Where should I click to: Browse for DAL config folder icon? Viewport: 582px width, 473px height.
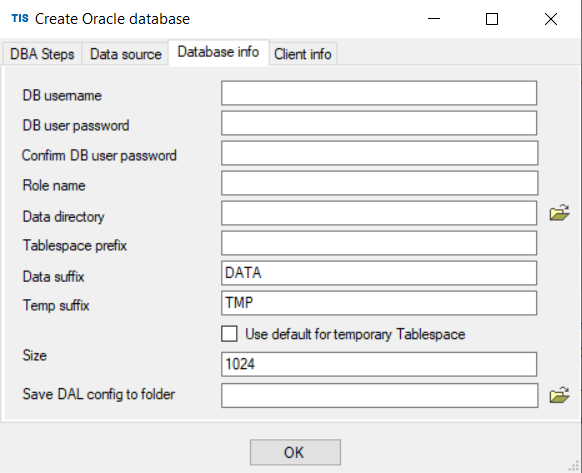coord(559,395)
